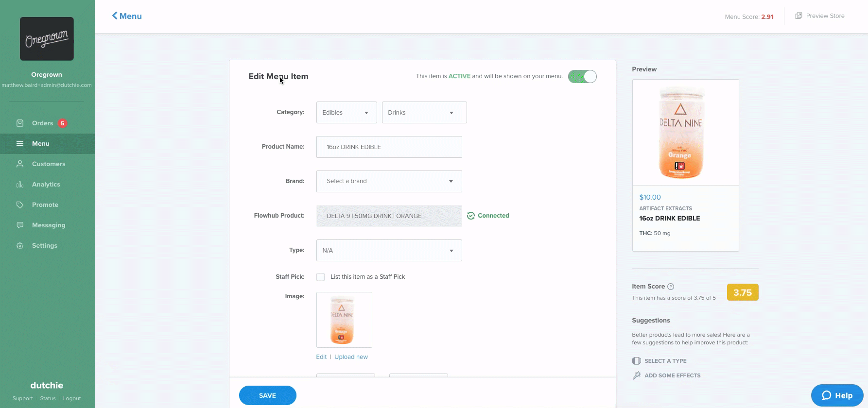Screen dimensions: 868x408
Task: Click the Add Some Effects wand icon
Action: coord(637,375)
